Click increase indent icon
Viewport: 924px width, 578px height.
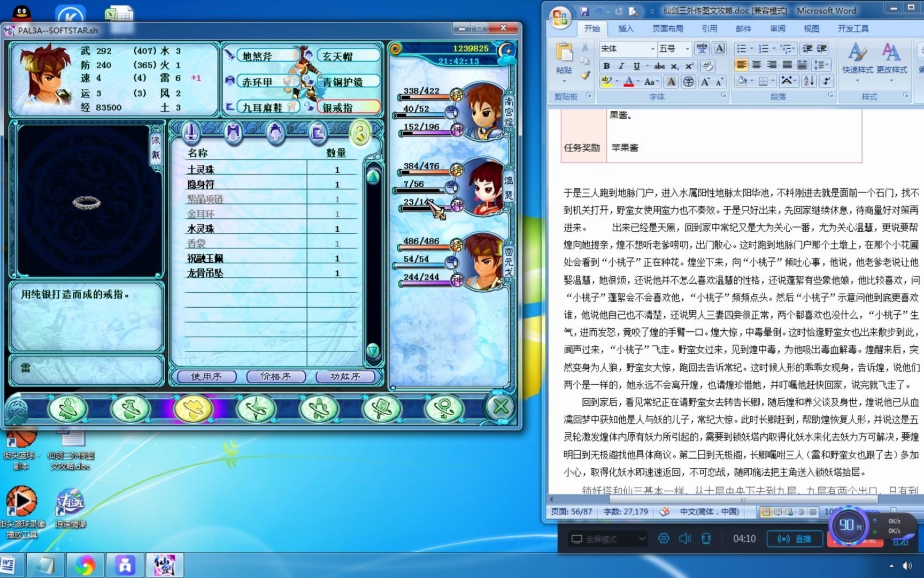pos(822,49)
